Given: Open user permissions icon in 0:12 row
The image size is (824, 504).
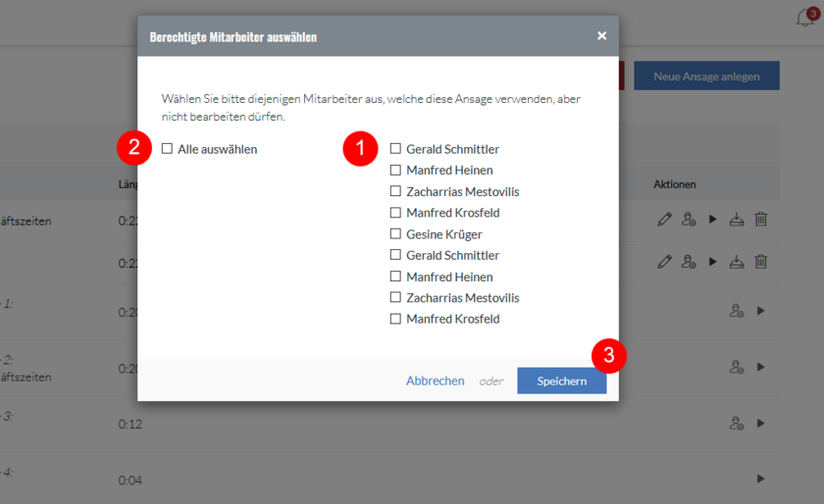Looking at the screenshot, I should (x=737, y=423).
